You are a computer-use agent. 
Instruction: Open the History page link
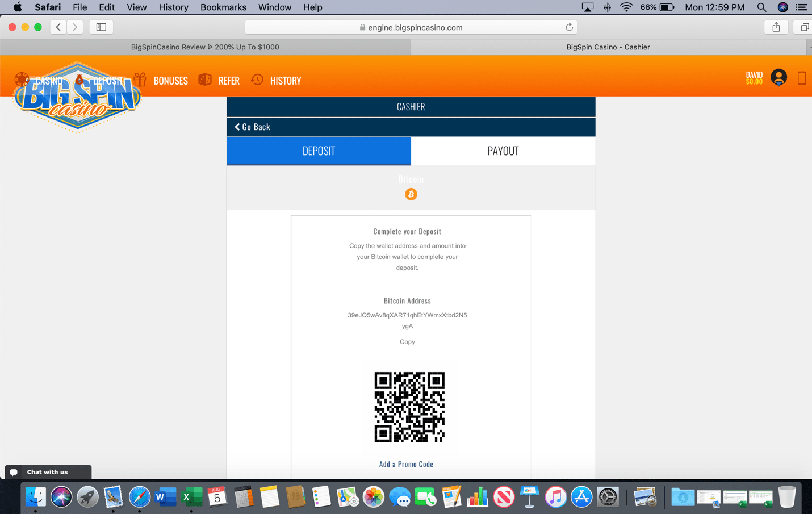pos(286,81)
